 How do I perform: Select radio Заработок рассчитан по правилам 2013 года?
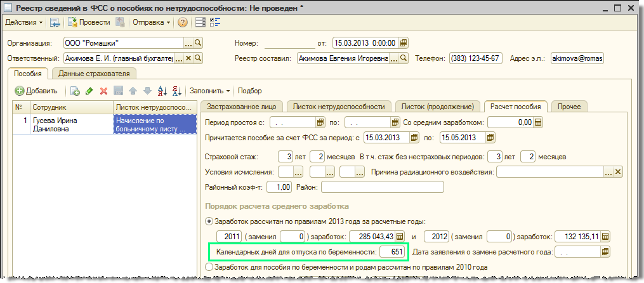click(x=209, y=222)
